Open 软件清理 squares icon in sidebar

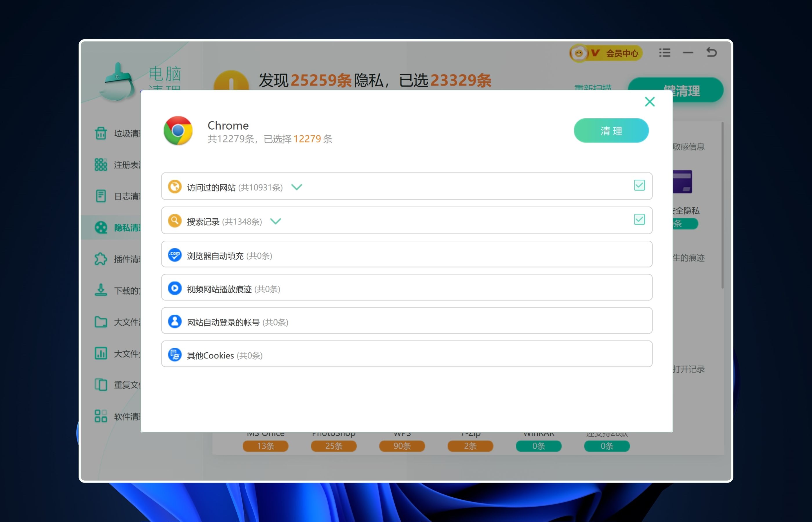[101, 416]
